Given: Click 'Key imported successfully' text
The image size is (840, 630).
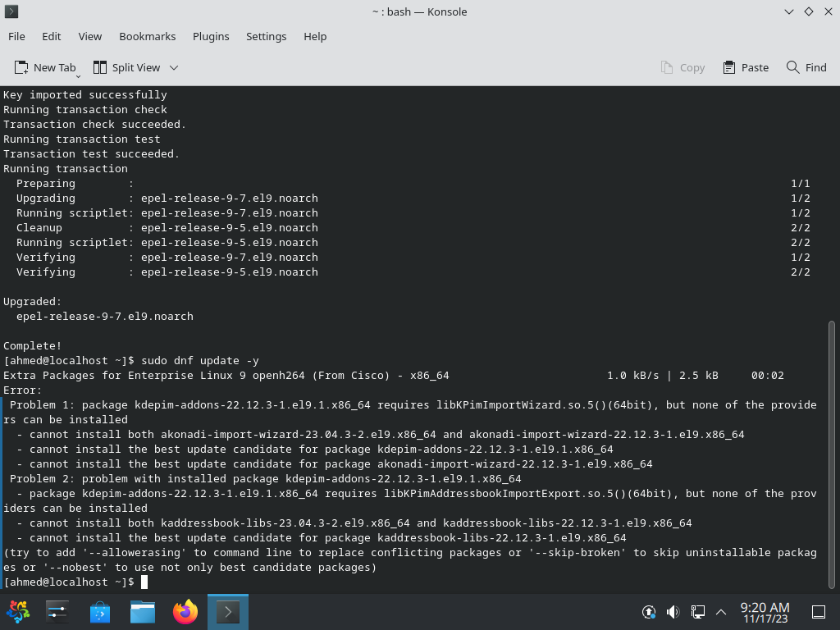Looking at the screenshot, I should pyautogui.click(x=85, y=95).
